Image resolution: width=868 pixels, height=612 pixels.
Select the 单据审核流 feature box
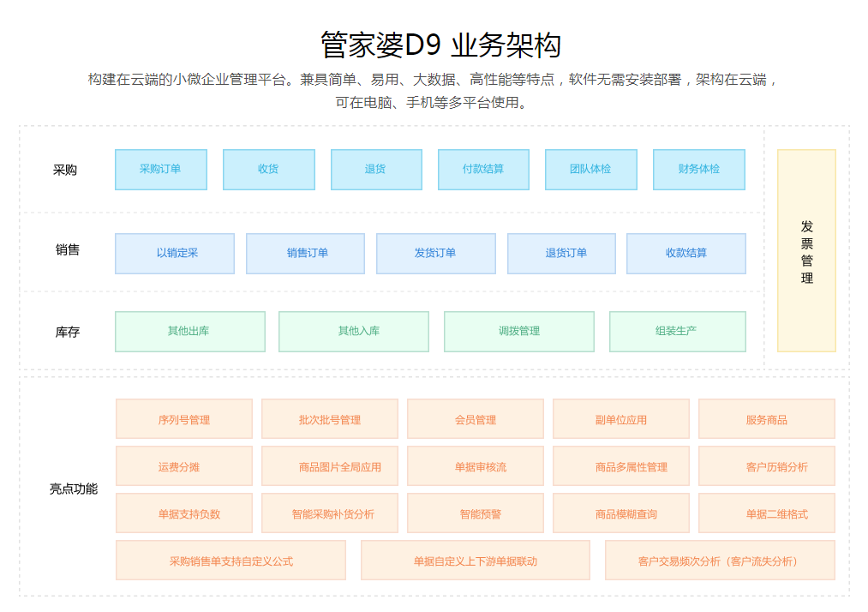tap(476, 465)
